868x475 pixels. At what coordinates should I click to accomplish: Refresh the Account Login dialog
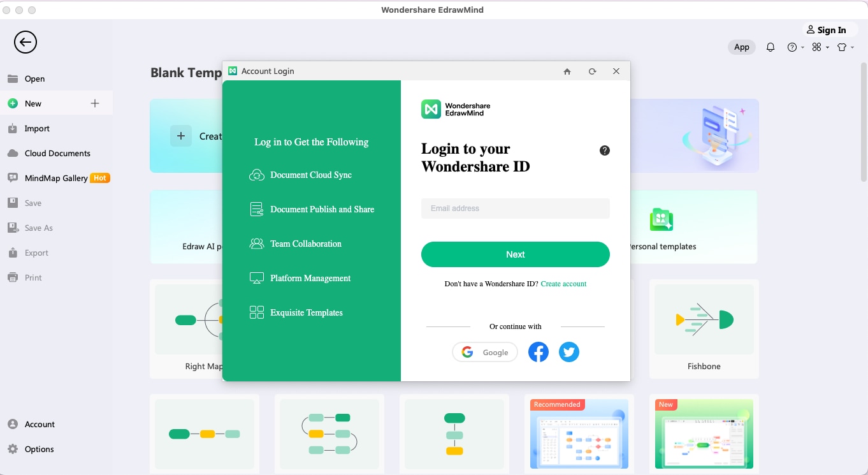(x=593, y=71)
